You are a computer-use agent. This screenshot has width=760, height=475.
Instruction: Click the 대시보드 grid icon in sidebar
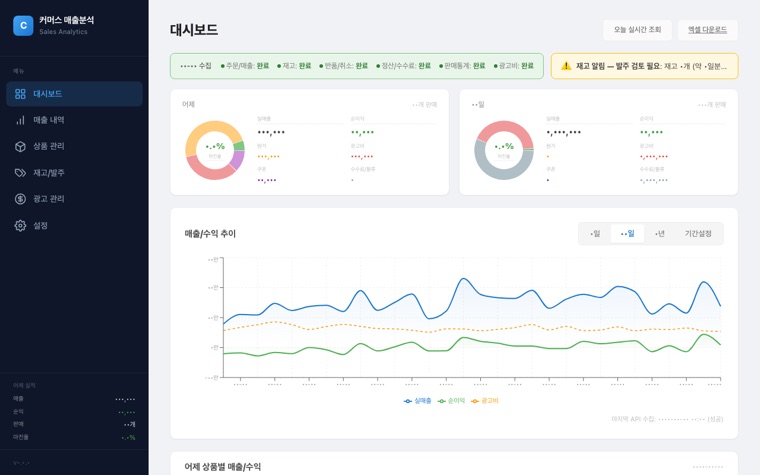click(20, 94)
